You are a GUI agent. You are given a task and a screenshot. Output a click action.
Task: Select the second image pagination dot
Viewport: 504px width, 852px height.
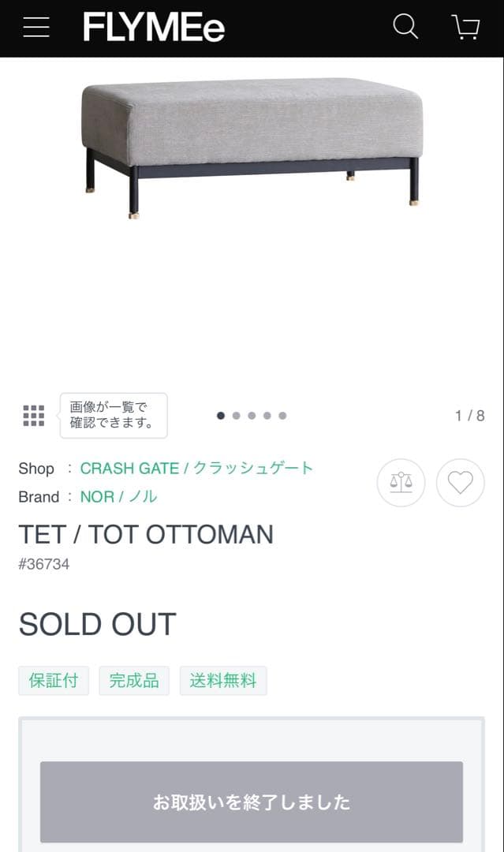pos(236,414)
